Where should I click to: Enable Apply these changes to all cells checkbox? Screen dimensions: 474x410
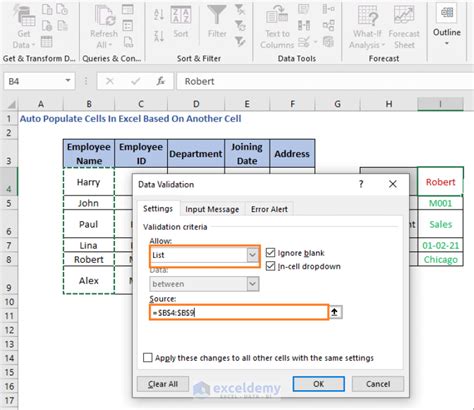pos(148,358)
